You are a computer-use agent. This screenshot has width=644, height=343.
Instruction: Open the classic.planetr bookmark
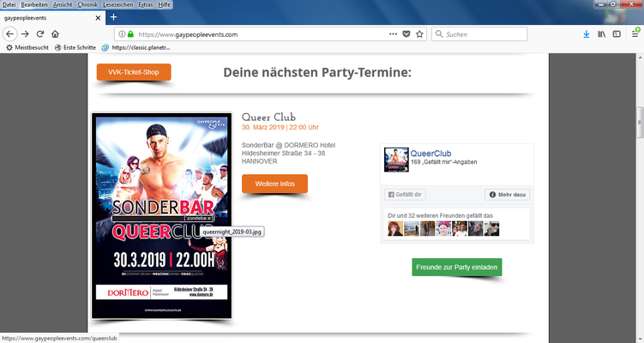[136, 48]
